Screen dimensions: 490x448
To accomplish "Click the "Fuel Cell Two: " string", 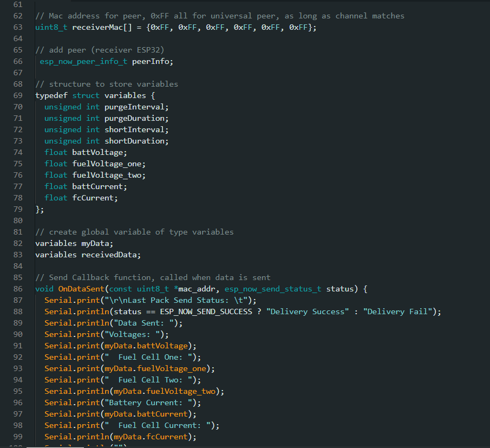I will pos(148,380).
